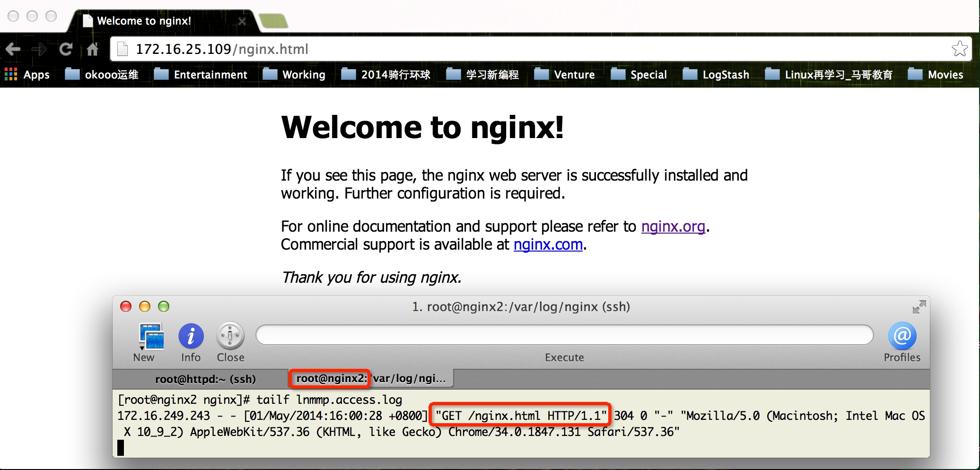Follow the nginx.org link
Screen dimensions: 980x470
point(673,226)
